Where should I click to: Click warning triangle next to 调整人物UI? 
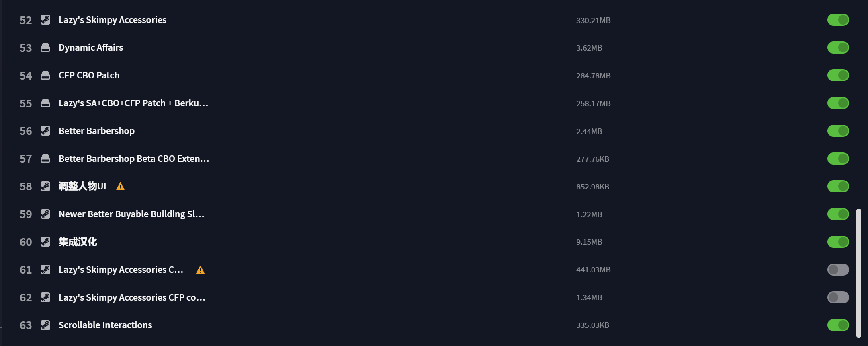point(120,187)
